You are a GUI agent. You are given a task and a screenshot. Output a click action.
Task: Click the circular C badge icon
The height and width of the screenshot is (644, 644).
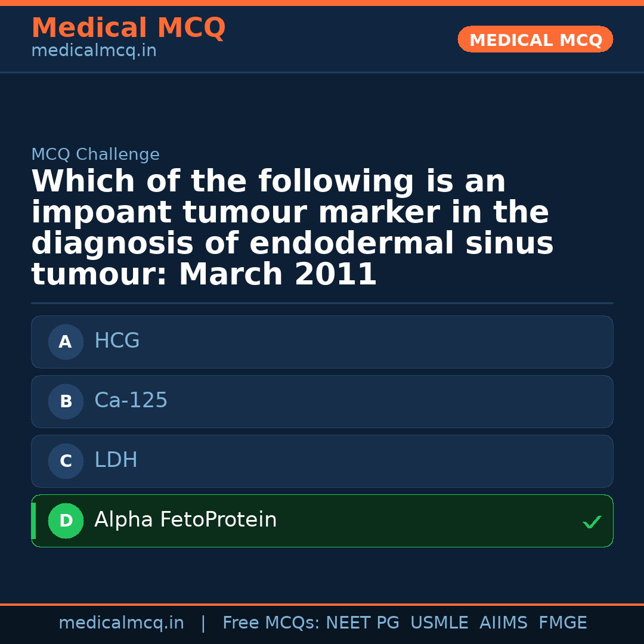[x=66, y=461]
